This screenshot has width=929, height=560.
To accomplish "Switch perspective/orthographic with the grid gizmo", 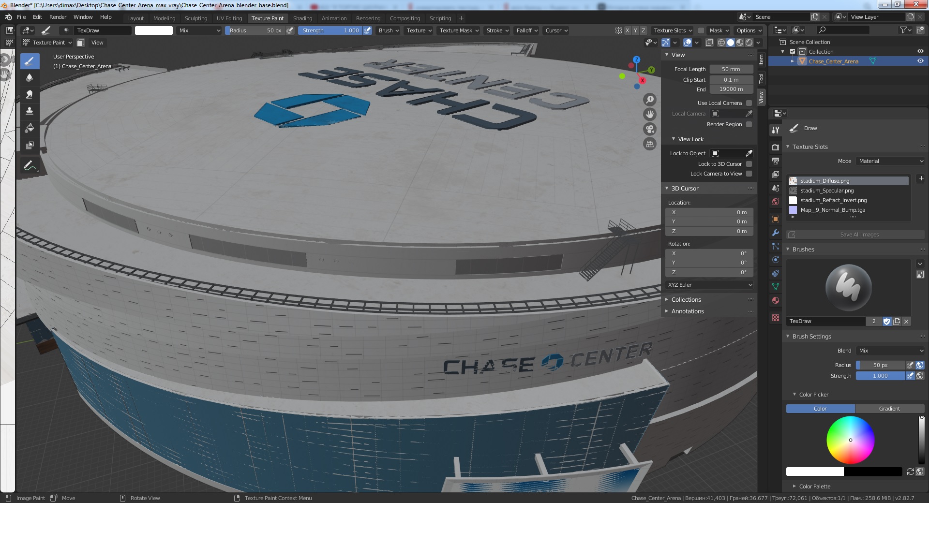I will [x=650, y=144].
